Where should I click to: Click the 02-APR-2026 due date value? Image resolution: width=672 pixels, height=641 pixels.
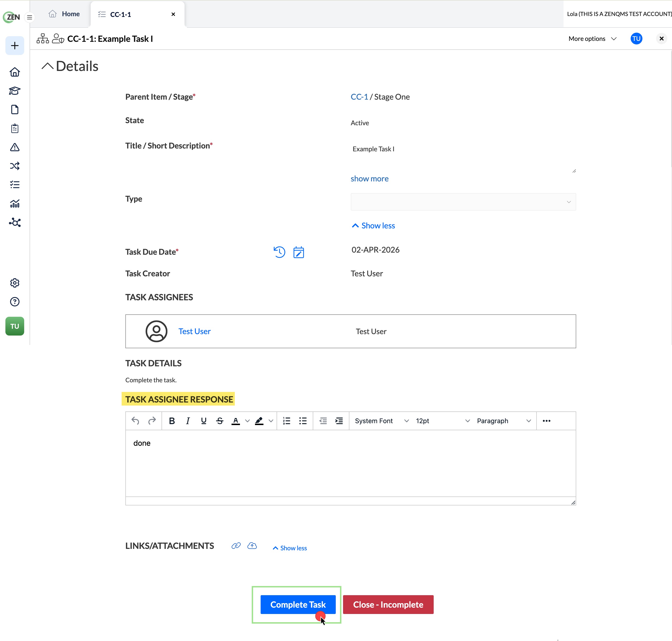pyautogui.click(x=375, y=250)
